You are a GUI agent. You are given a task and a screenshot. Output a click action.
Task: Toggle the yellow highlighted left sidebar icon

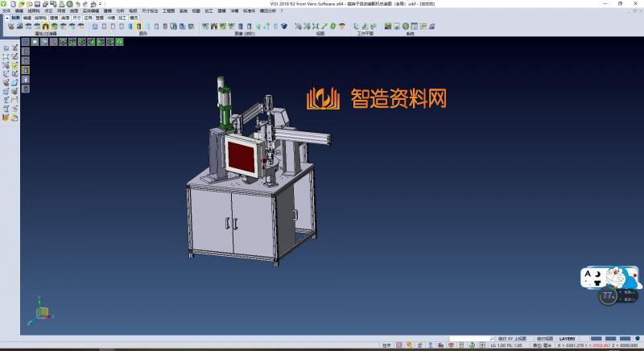pos(25,70)
